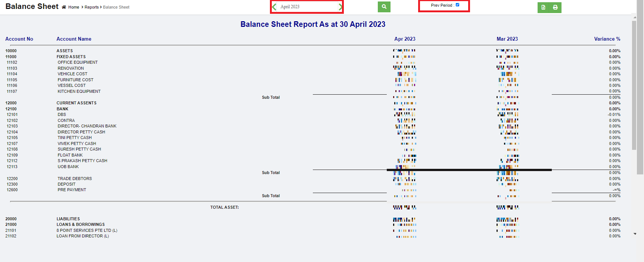
Task: Toggle the Prev Period checkbox
Action: pyautogui.click(x=457, y=5)
